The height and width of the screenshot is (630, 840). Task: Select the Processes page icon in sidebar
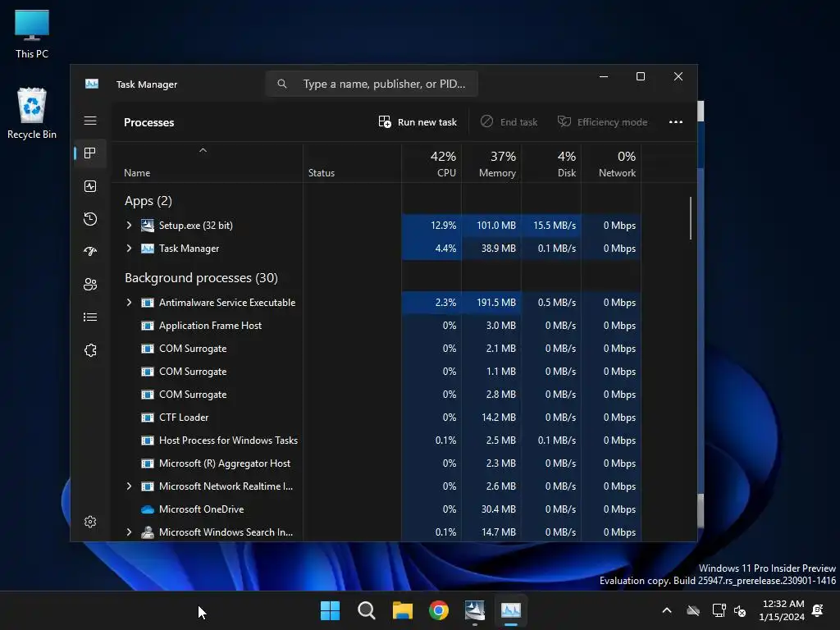pyautogui.click(x=90, y=153)
